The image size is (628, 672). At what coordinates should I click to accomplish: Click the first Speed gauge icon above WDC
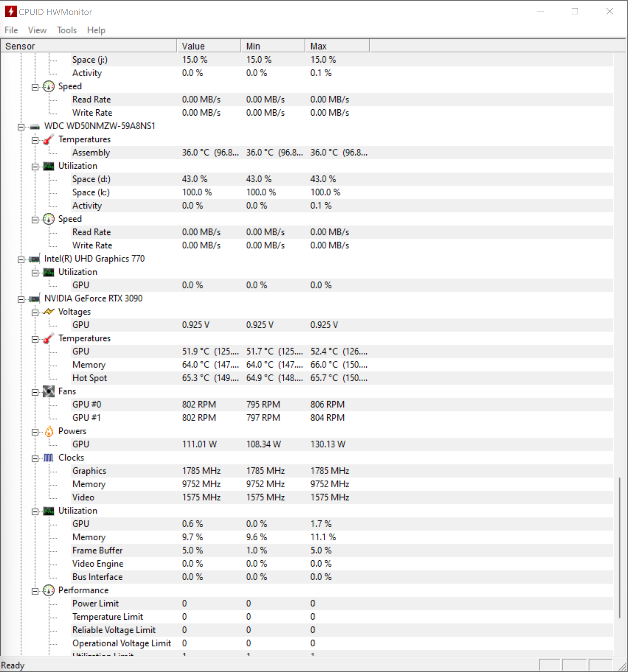pyautogui.click(x=49, y=86)
